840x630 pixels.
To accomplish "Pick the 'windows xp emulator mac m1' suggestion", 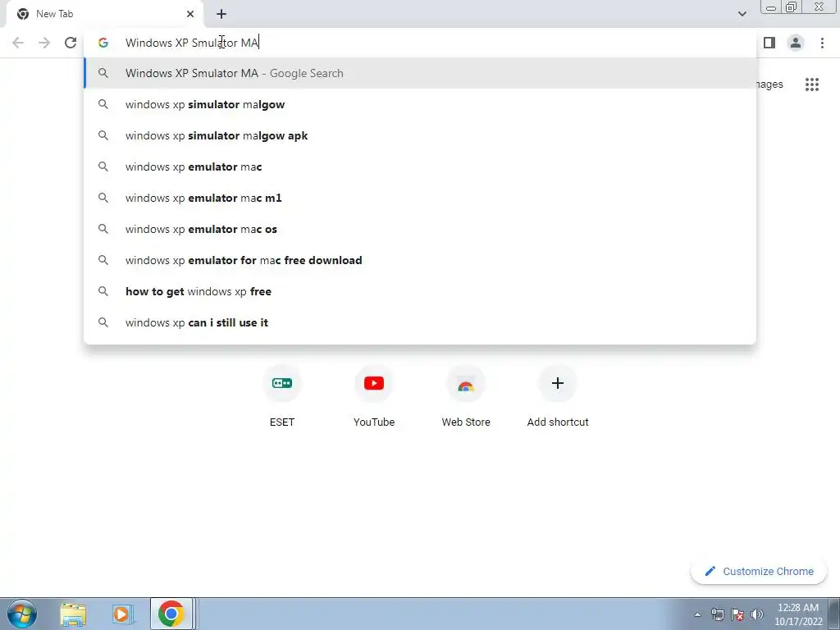I will click(420, 198).
